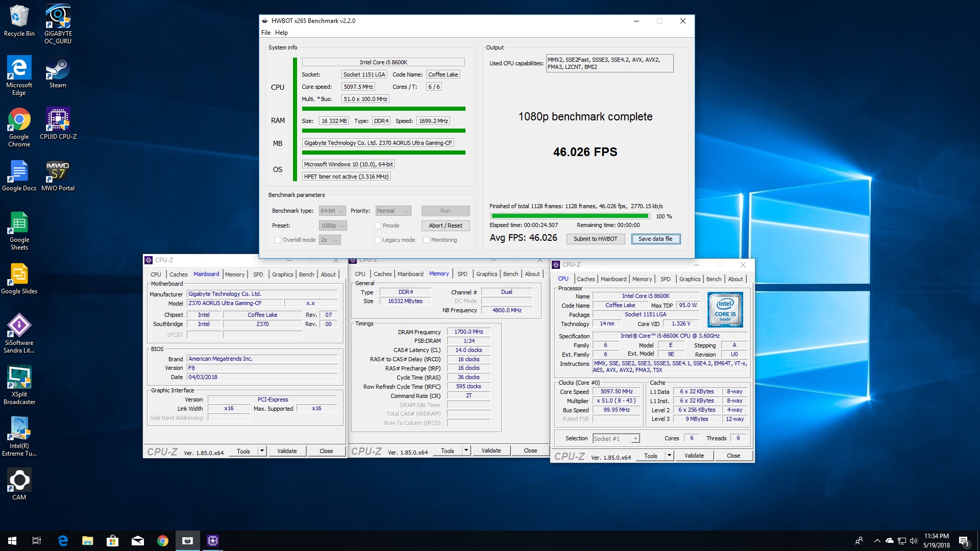This screenshot has height=551, width=980.
Task: Open Microsoft Store from taskbar
Action: click(112, 541)
